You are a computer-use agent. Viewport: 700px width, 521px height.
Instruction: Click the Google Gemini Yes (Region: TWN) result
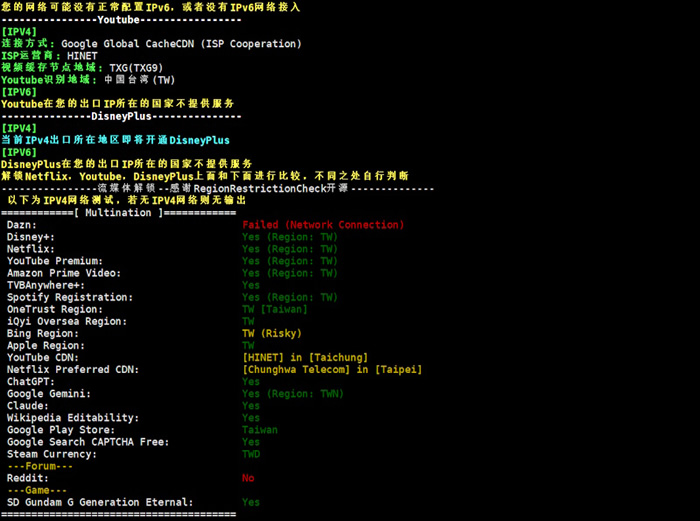(x=292, y=394)
